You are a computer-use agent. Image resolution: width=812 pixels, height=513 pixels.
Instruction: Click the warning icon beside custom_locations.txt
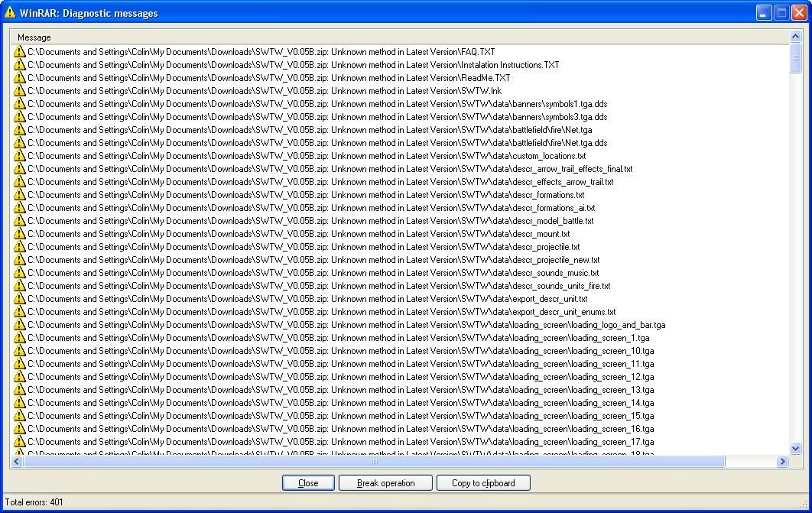pyautogui.click(x=19, y=156)
